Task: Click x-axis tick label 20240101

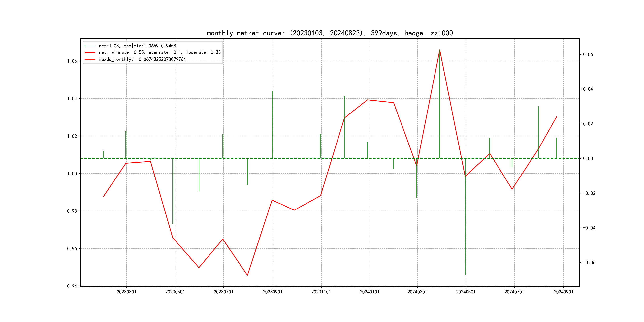Action: point(370,292)
